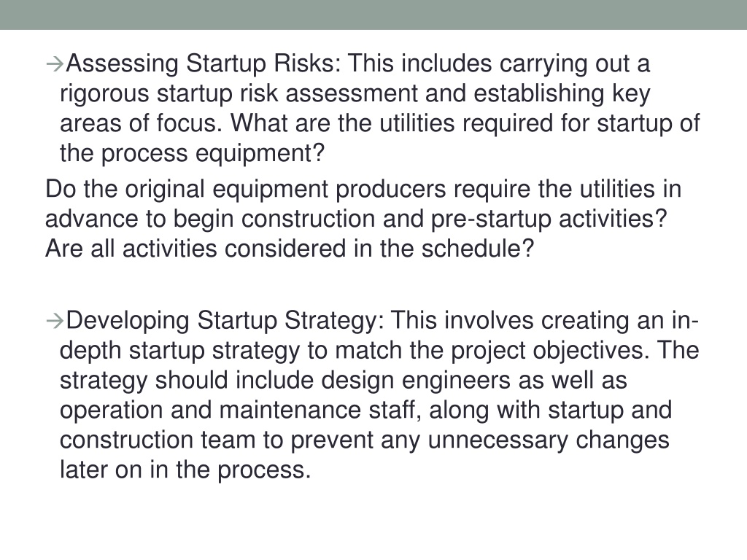This screenshot has height=560, width=747.
Task: Click the arrow bullet before Developing Startup Strategy
Action: pyautogui.click(x=55, y=321)
